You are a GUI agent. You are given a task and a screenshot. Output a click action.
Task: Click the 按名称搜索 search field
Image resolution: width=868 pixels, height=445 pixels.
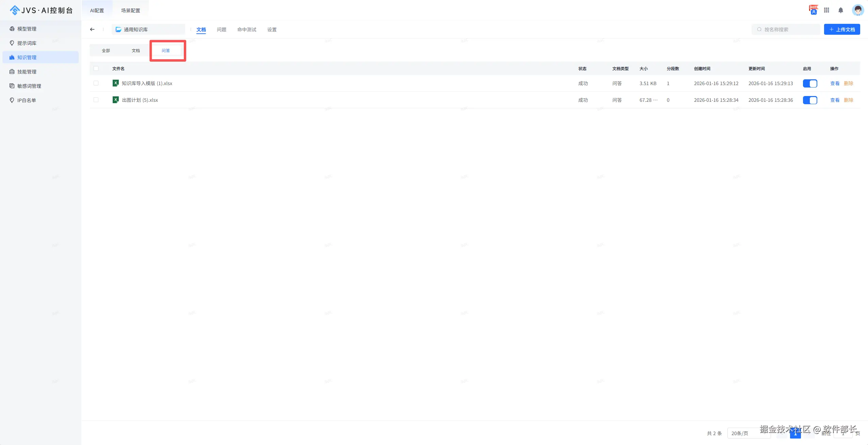pyautogui.click(x=786, y=30)
